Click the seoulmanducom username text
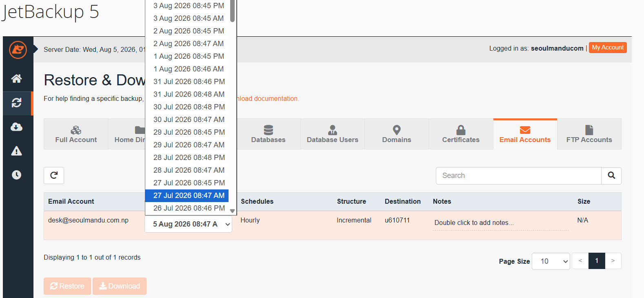 click(x=557, y=48)
